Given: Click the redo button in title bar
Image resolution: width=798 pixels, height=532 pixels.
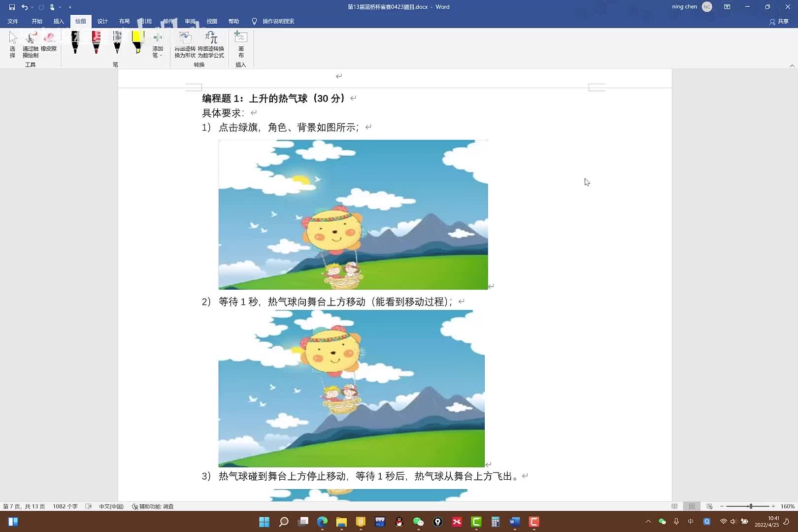Looking at the screenshot, I should [x=41, y=7].
